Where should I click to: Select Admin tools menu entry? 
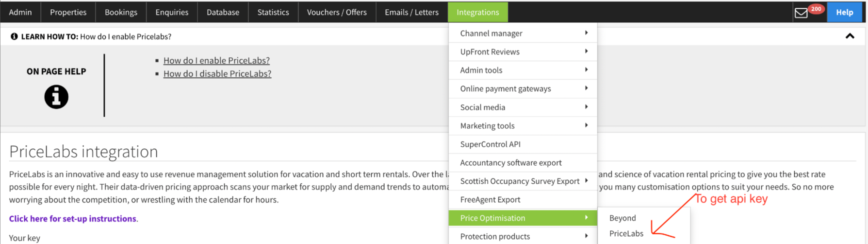tap(523, 70)
